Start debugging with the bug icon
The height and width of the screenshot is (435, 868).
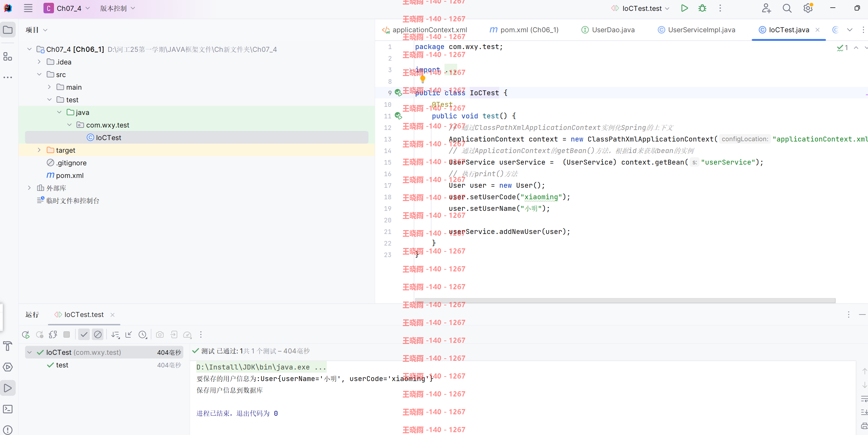(x=702, y=8)
